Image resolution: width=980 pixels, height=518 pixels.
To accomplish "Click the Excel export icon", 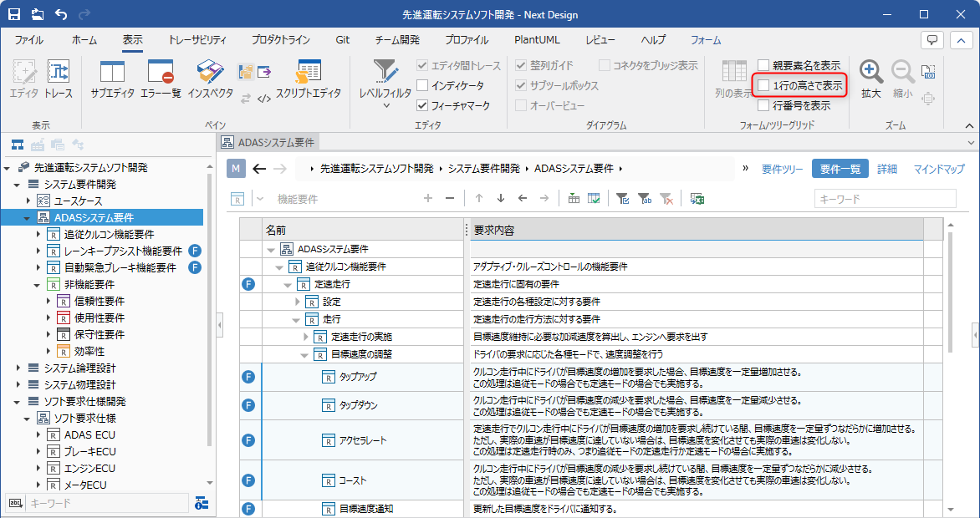I will pos(697,199).
